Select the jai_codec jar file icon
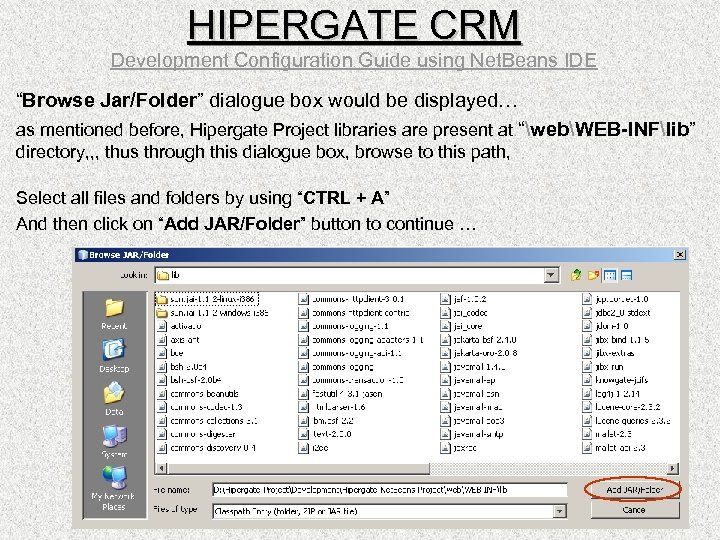This screenshot has width=720, height=540. click(445, 313)
